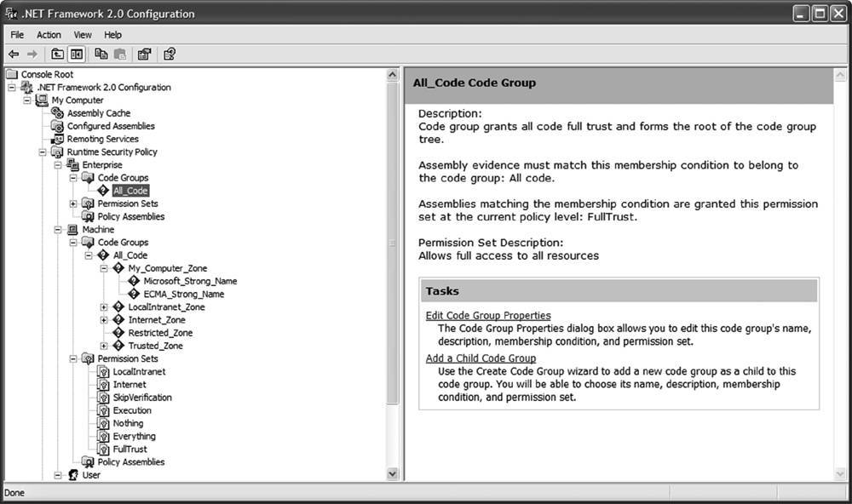
Task: Expand the LocalIntranet_Zone code group
Action: 104,307
